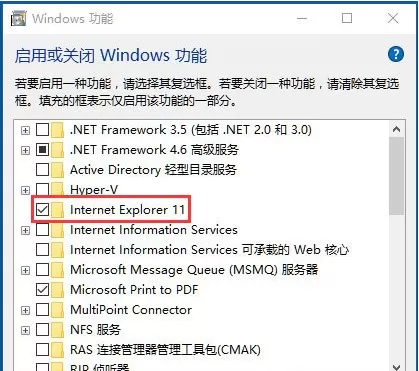Click the folder icon next to Hyper-V
This screenshot has width=419, height=371.
click(x=57, y=190)
